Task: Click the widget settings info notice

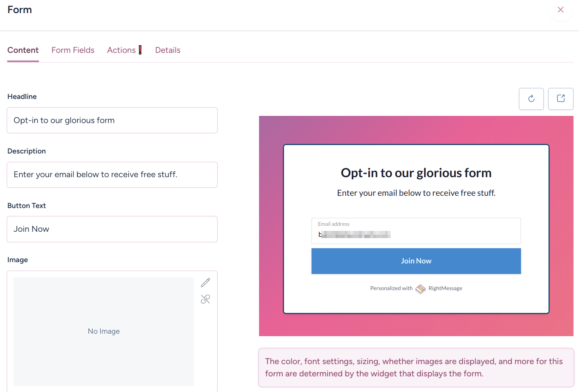Action: [x=416, y=367]
